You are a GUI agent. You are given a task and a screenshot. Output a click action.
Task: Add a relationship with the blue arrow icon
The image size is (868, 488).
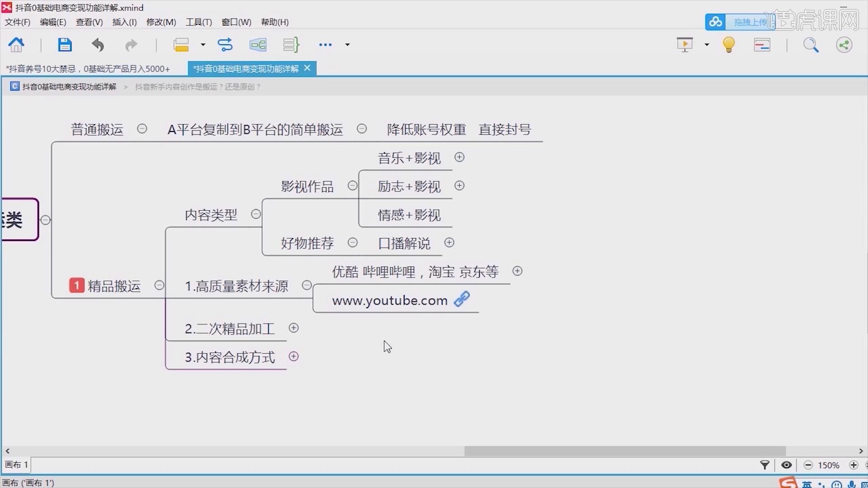pos(225,45)
